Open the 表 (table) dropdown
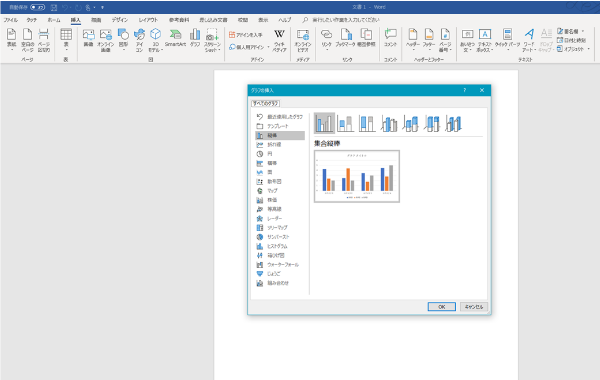The height and width of the screenshot is (380, 600). click(x=66, y=40)
